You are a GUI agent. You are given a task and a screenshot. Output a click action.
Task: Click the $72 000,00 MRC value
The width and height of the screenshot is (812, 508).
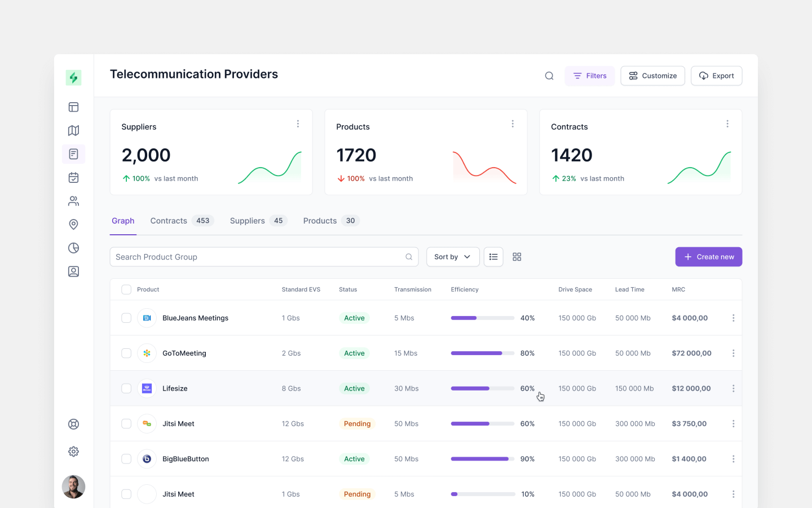pos(691,353)
